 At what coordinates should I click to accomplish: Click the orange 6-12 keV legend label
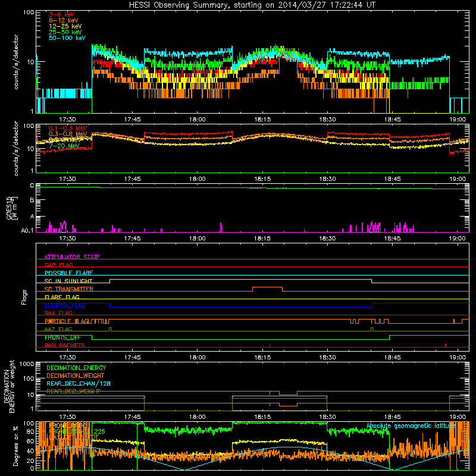tap(64, 20)
